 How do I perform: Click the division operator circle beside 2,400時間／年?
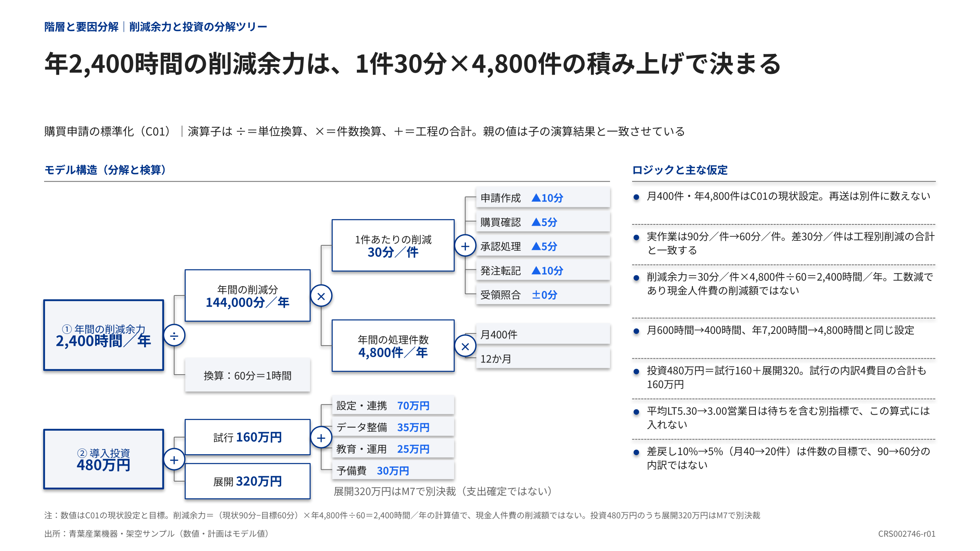coord(174,335)
